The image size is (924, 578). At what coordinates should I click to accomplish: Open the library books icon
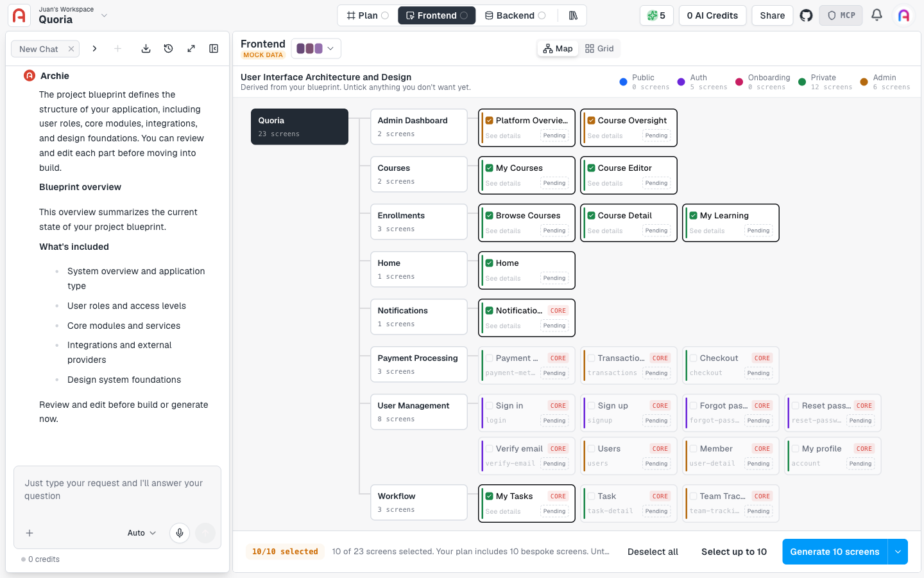[x=573, y=15]
